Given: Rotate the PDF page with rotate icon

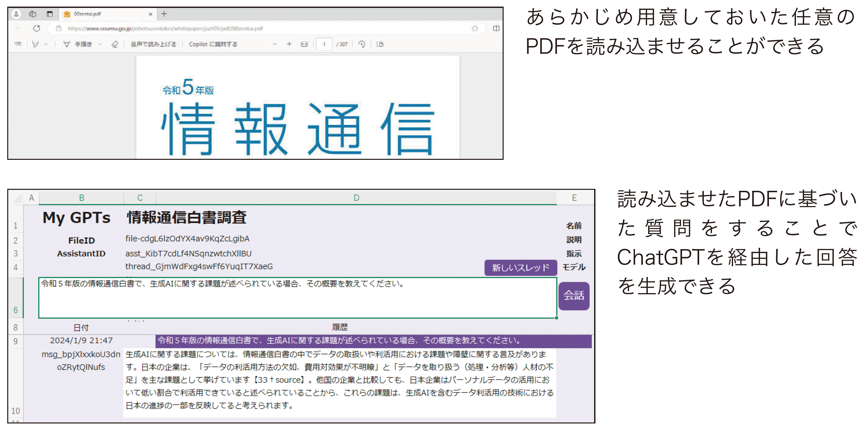Looking at the screenshot, I should [361, 44].
